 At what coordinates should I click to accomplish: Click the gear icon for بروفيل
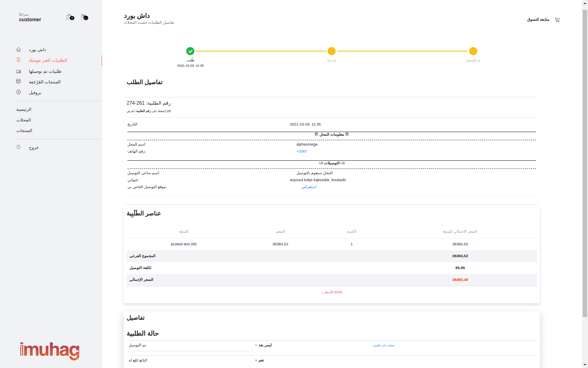click(18, 92)
